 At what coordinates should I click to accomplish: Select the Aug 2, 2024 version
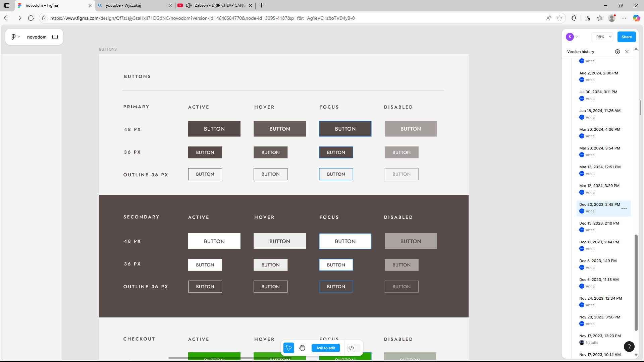pyautogui.click(x=598, y=73)
